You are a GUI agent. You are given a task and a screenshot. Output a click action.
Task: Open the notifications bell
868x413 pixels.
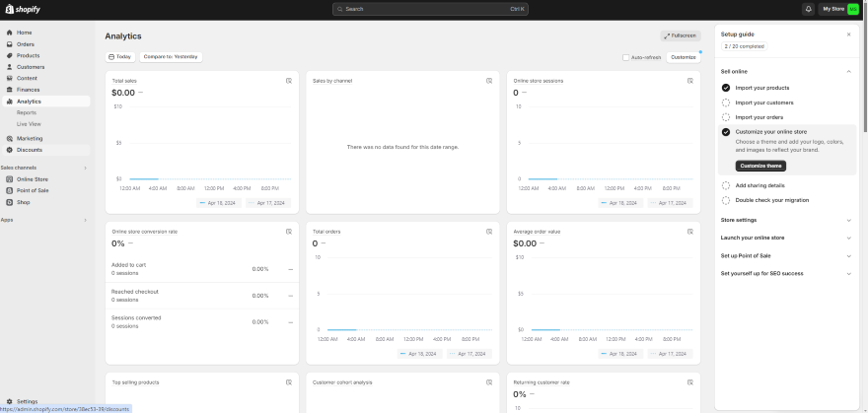coord(808,10)
